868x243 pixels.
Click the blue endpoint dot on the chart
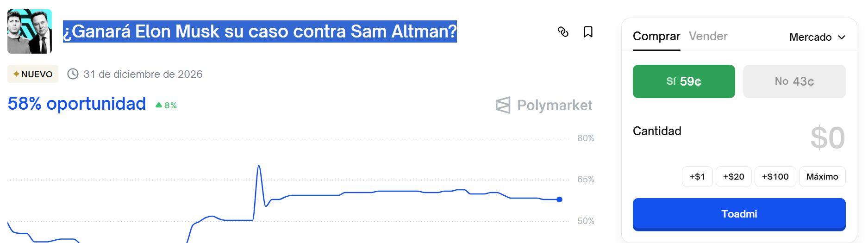click(x=559, y=199)
